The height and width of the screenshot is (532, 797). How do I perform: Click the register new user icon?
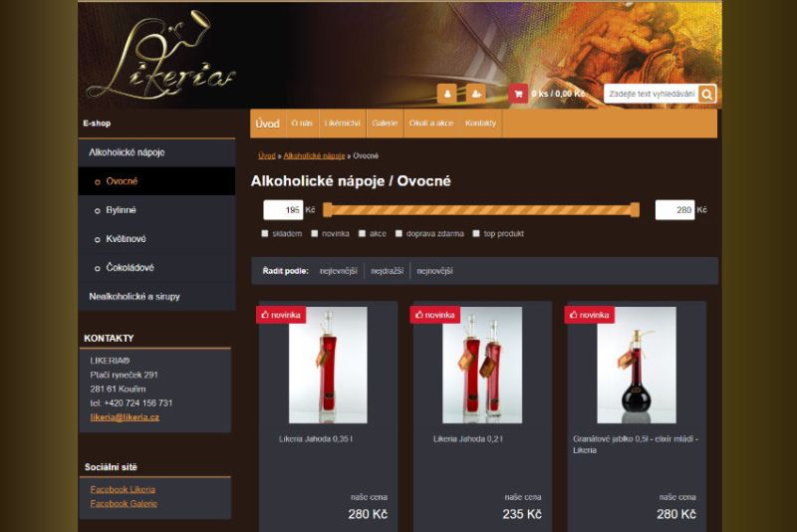click(x=476, y=94)
